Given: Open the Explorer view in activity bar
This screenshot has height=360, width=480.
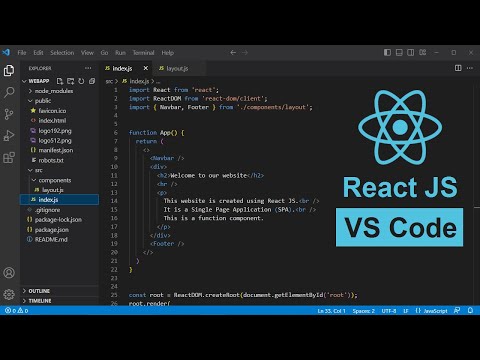Looking at the screenshot, I should click(9, 71).
